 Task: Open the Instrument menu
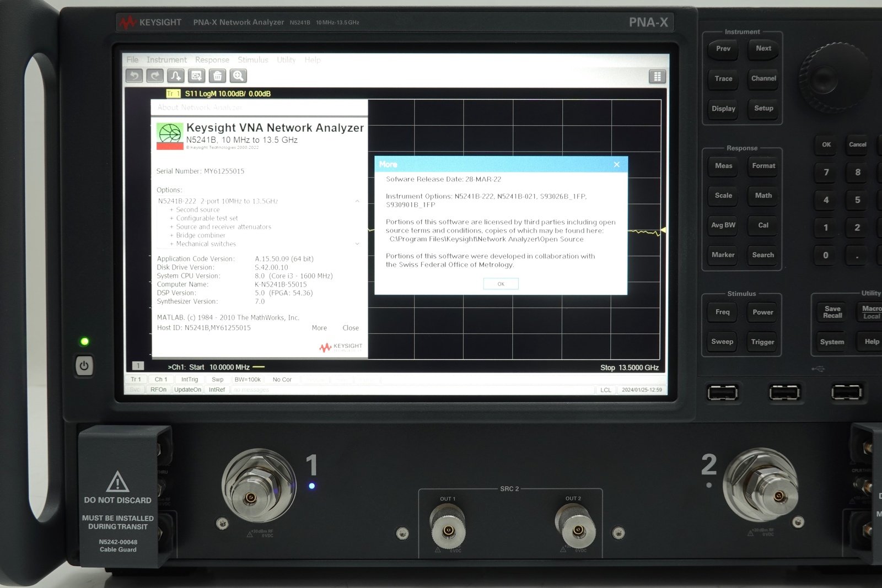pyautogui.click(x=166, y=60)
